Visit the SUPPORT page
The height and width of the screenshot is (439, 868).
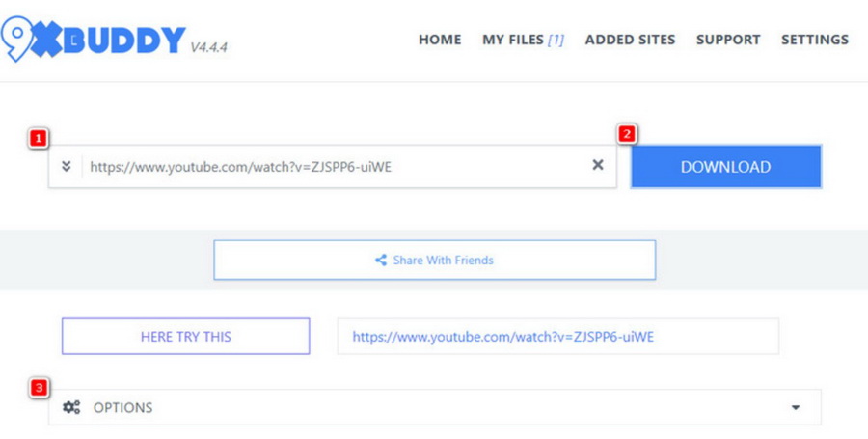pyautogui.click(x=728, y=40)
